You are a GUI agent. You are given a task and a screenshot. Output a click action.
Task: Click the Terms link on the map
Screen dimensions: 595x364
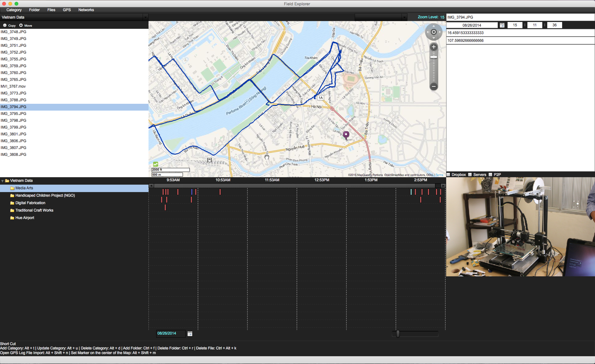[x=439, y=175]
